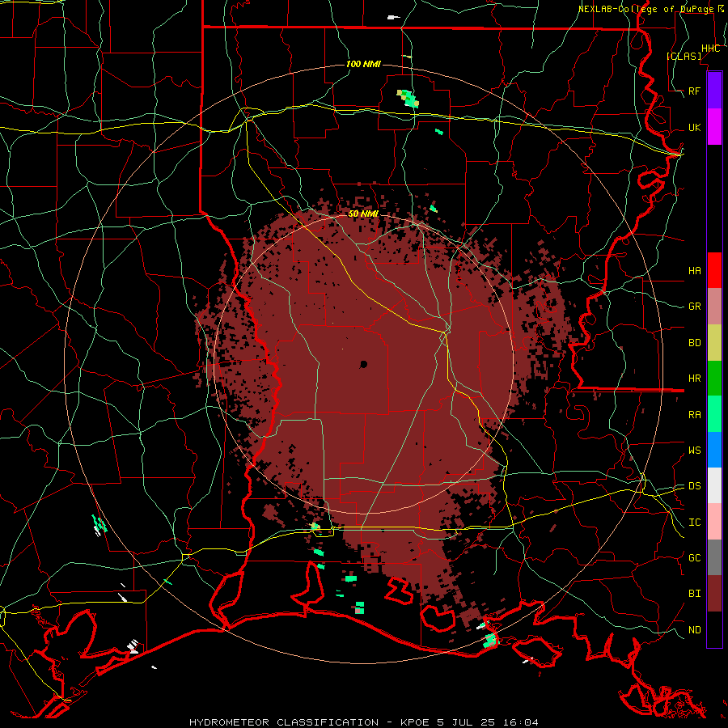Click the '5 JUL 25' date text
The width and height of the screenshot is (728, 728).
465,722
